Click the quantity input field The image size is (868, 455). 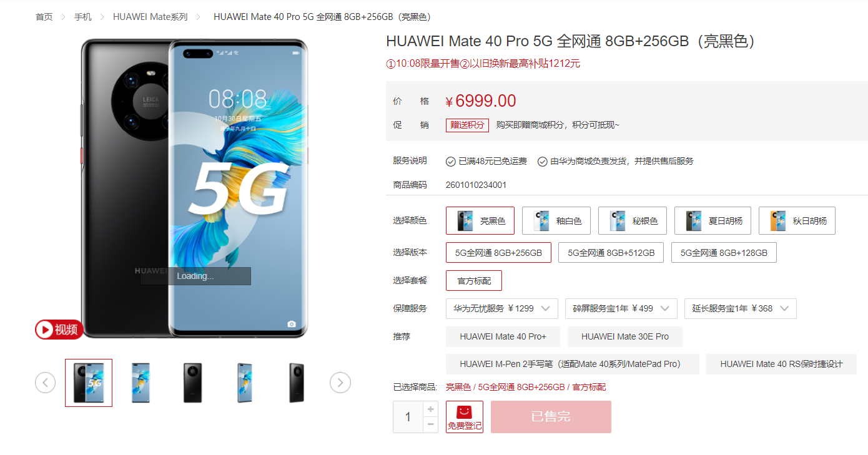pyautogui.click(x=408, y=417)
